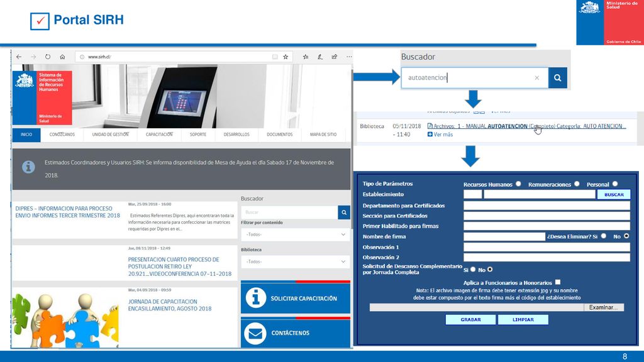
Task: Click small search magnifier in site Buscador
Action: point(344,212)
